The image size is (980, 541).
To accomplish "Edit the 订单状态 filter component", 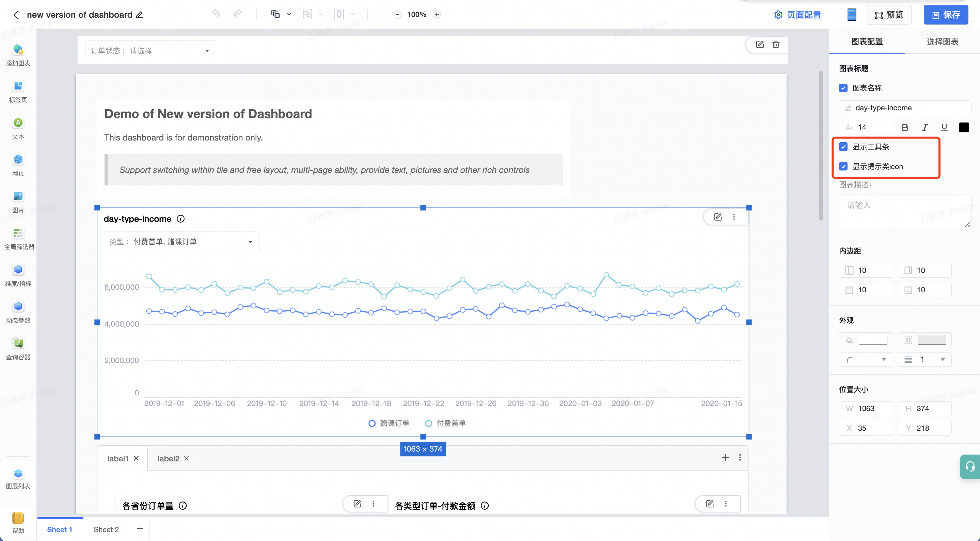I will [x=760, y=45].
